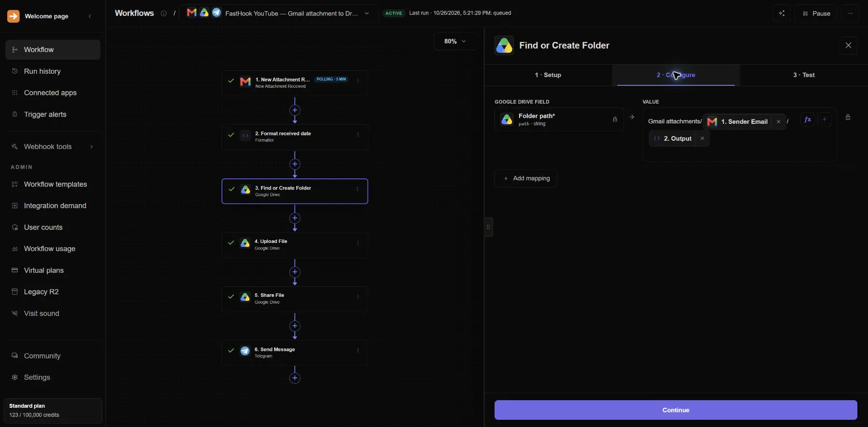Go to Trigger alerts
Image resolution: width=868 pixels, height=427 pixels.
click(x=53, y=114)
